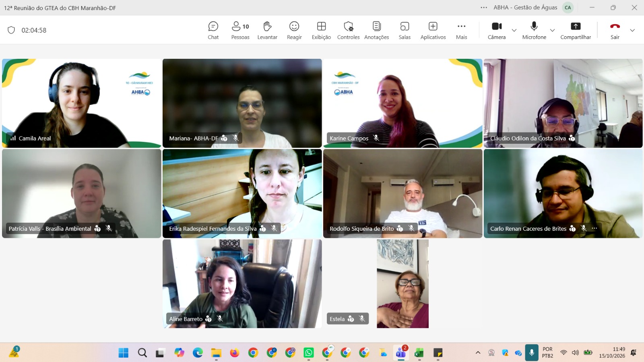Expand the chevron next to Sair
The width and height of the screenshot is (644, 362).
coord(632,30)
